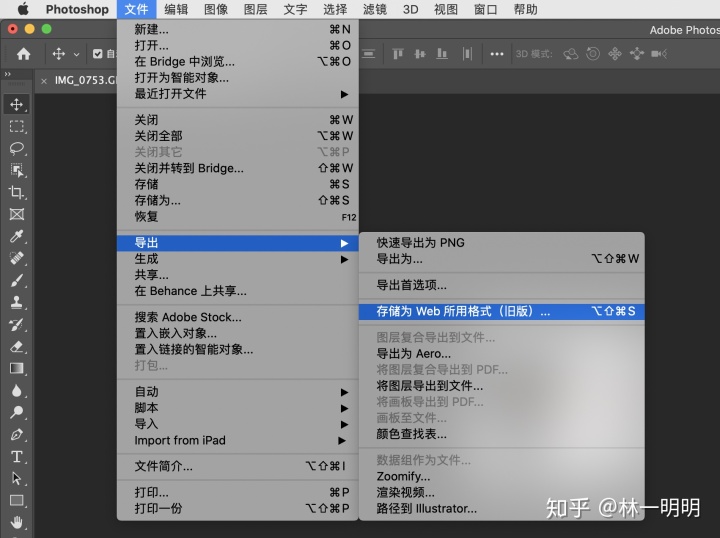Select the Type tool

(x=17, y=456)
